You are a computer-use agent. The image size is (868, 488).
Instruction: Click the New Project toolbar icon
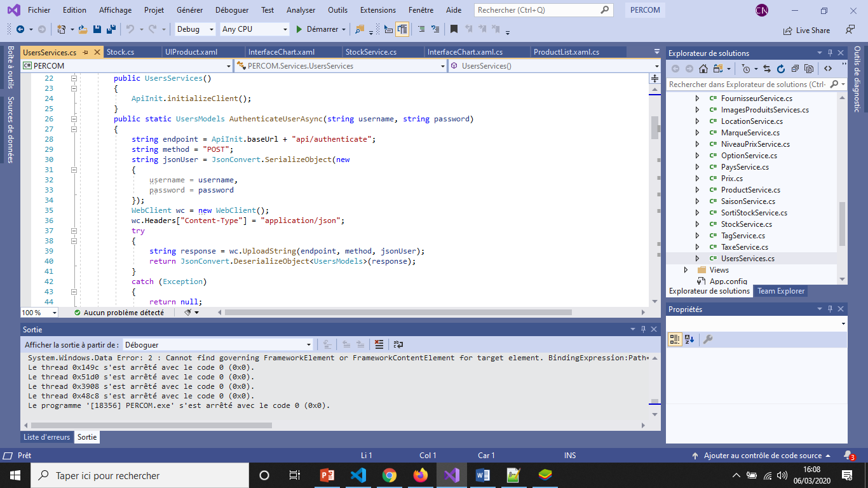coord(62,29)
